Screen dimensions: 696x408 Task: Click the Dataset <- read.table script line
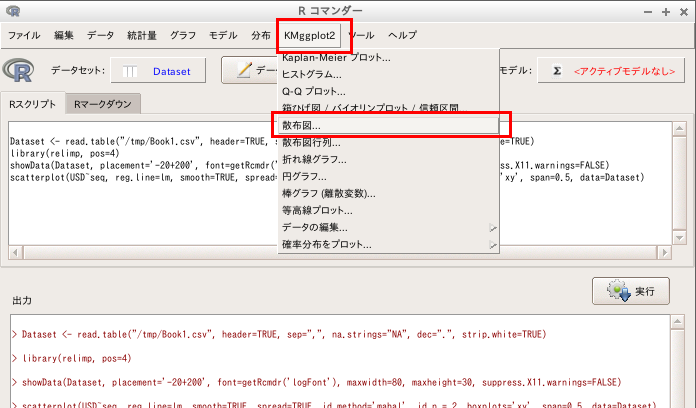(x=144, y=142)
